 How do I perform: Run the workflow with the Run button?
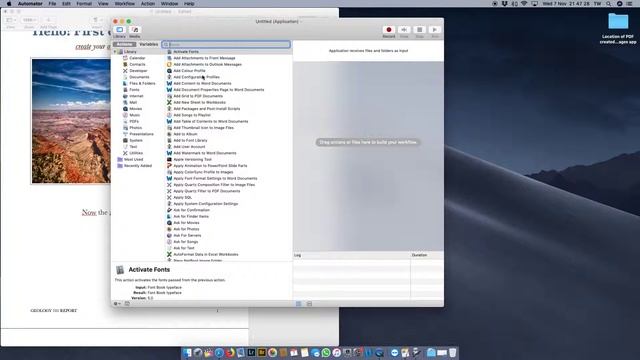pyautogui.click(x=434, y=31)
